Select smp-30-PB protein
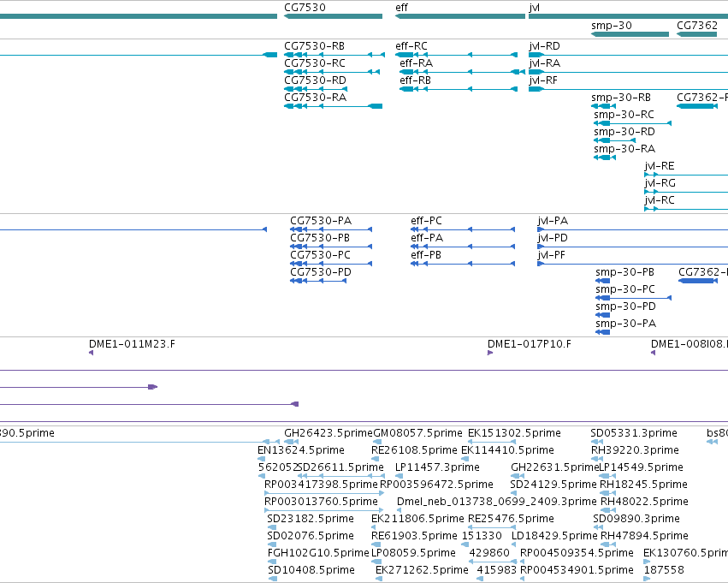The image size is (728, 583). (602, 281)
